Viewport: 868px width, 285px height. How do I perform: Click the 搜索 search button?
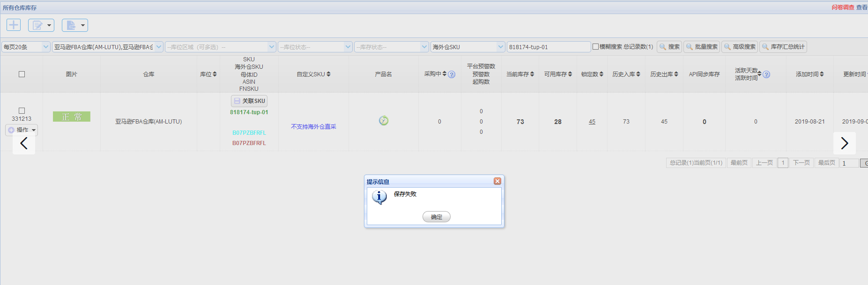pyautogui.click(x=669, y=47)
